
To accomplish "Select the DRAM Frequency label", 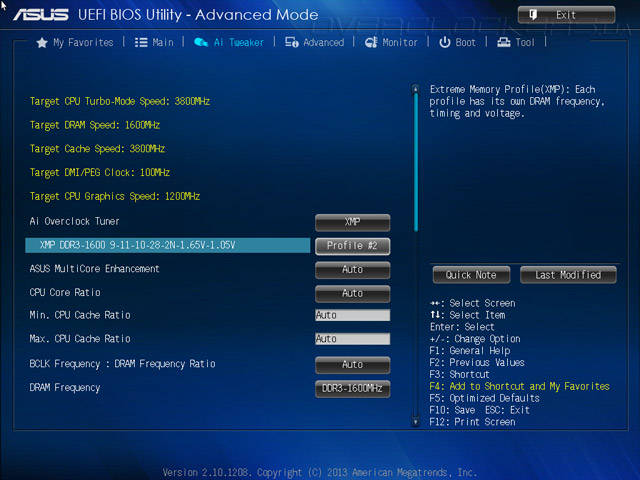I will click(64, 388).
